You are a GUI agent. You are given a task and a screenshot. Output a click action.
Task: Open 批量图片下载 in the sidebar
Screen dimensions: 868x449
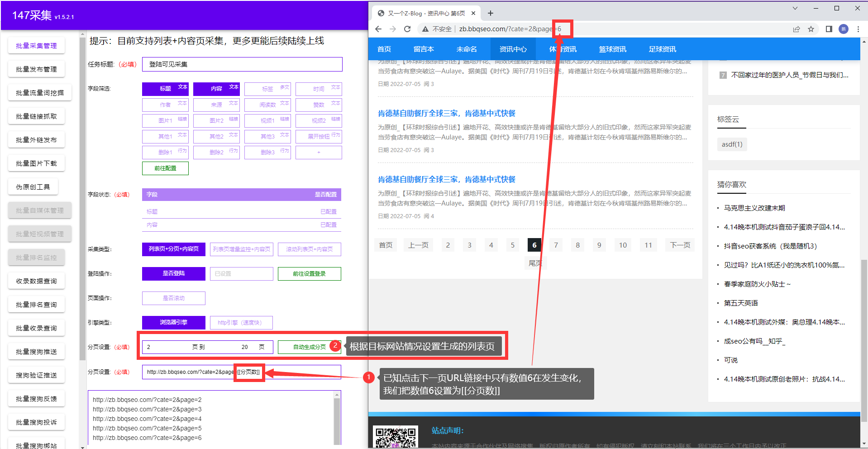(x=36, y=163)
